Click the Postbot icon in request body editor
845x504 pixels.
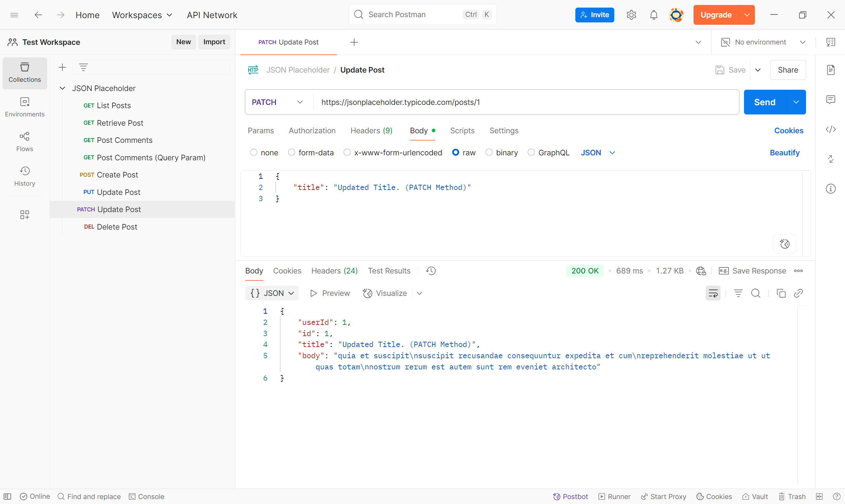tap(785, 244)
